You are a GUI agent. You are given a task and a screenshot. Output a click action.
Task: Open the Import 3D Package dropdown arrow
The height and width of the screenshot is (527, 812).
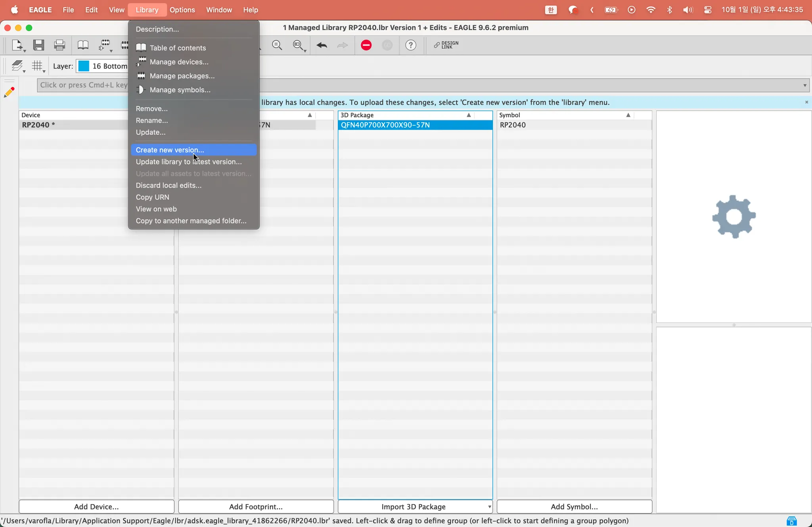tap(489, 507)
